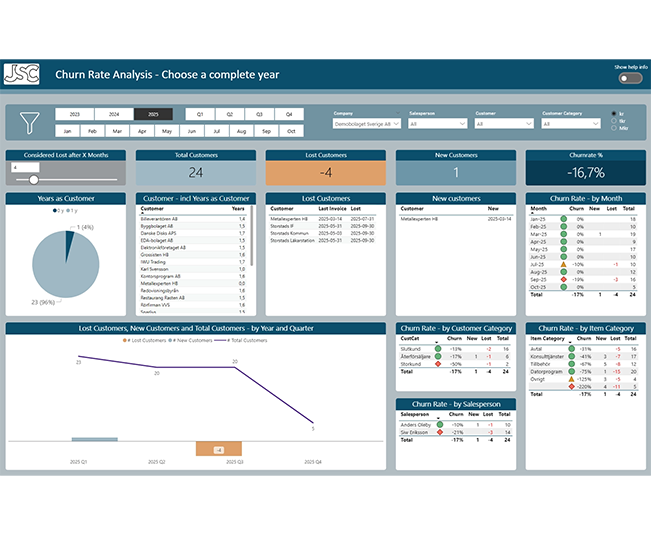Filter by month Mar
This screenshot has width=651, height=535.
click(117, 131)
